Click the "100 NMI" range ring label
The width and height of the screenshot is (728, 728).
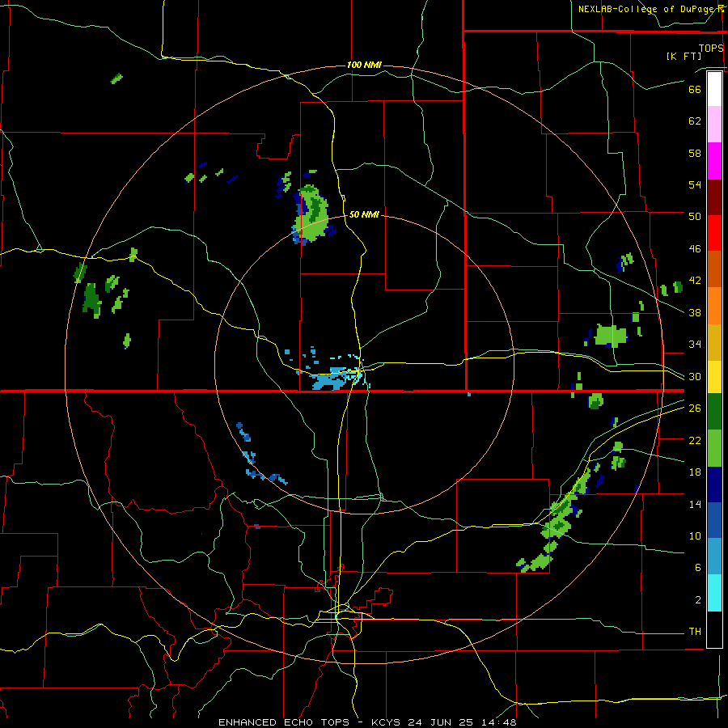pos(364,65)
